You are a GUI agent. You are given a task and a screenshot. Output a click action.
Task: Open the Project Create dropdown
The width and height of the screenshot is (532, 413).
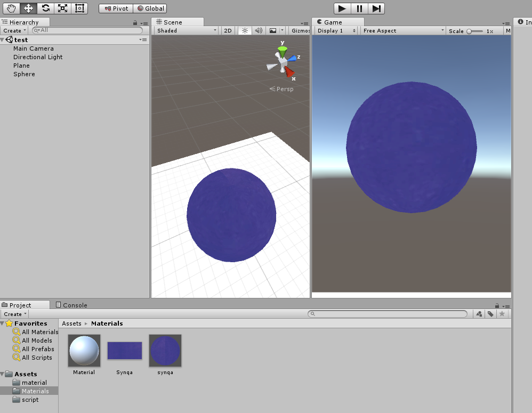pyautogui.click(x=15, y=314)
